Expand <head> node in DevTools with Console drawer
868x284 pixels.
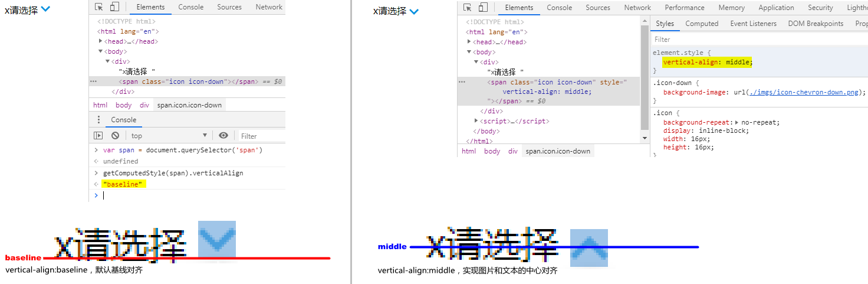pyautogui.click(x=101, y=41)
